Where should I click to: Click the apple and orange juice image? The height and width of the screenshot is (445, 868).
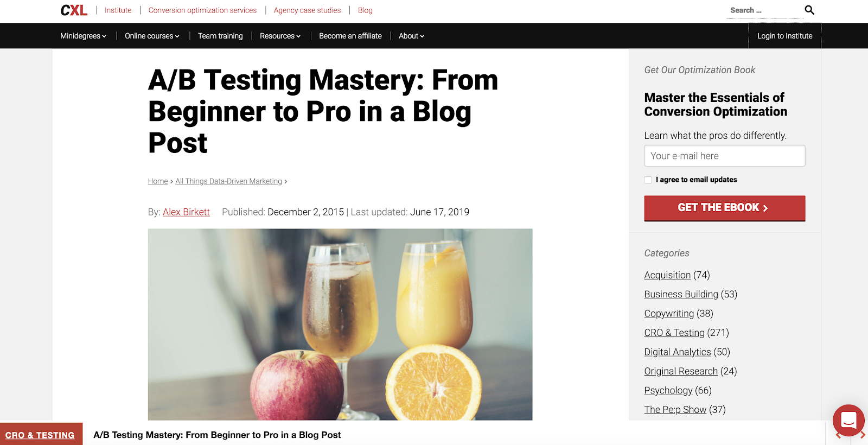point(340,325)
